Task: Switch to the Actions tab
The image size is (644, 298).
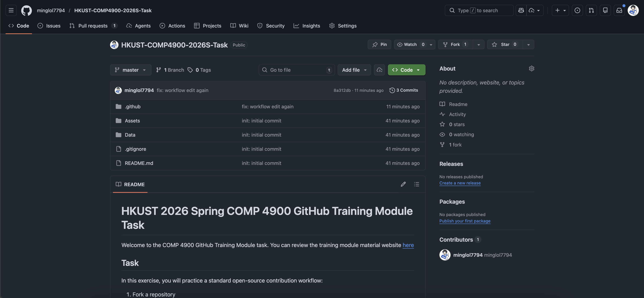Action: (176, 26)
